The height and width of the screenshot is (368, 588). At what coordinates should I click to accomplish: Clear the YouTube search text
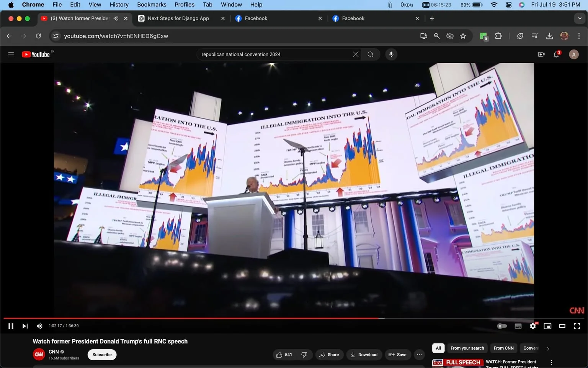(x=356, y=54)
